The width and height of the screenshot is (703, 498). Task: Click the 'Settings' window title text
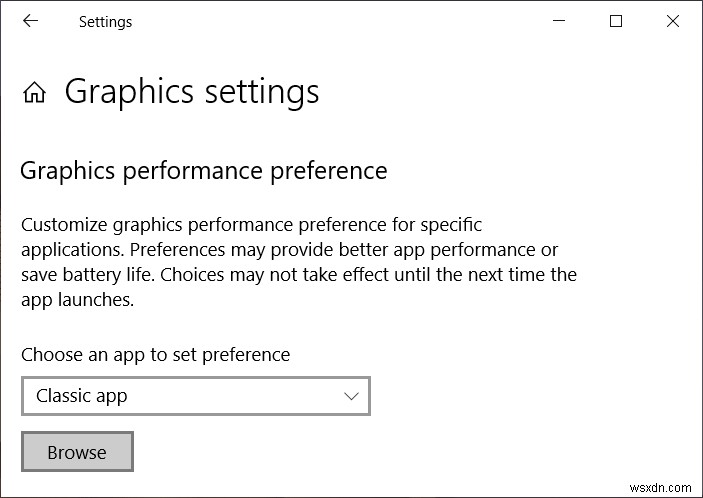click(105, 22)
